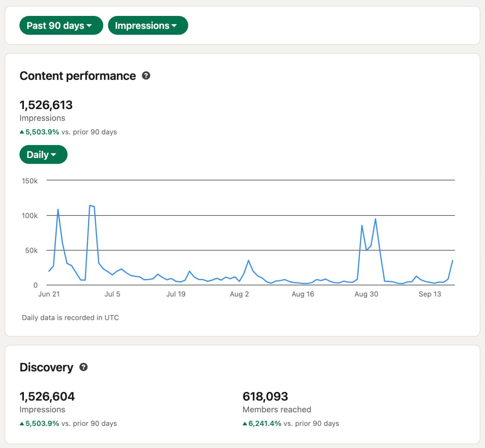Viewport: 485px width, 448px height.
Task: Click the 150k gridline label
Action: [30, 181]
